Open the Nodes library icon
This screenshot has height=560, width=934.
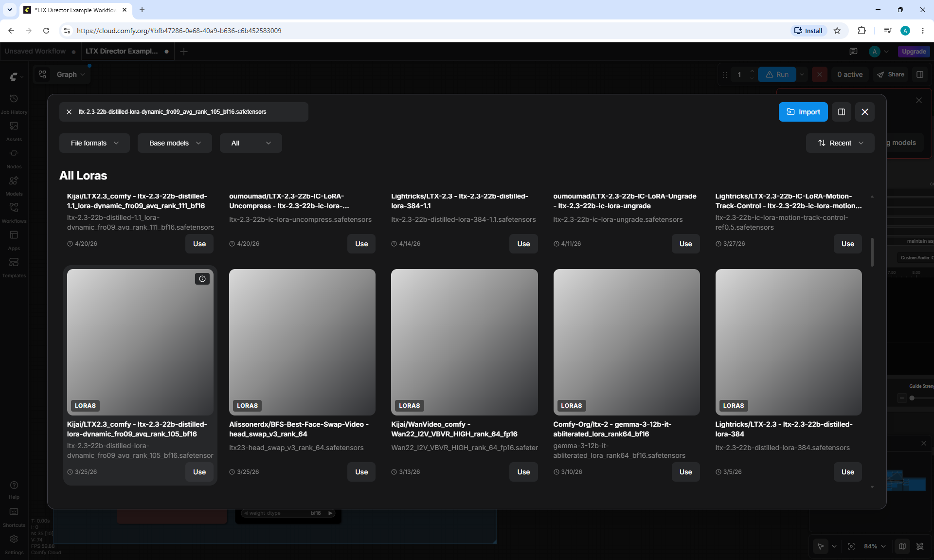[14, 158]
